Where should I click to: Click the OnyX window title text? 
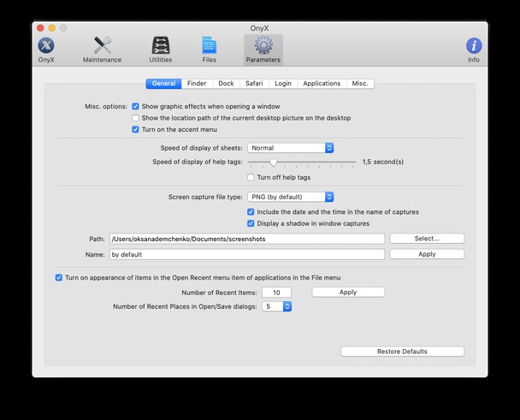click(259, 28)
